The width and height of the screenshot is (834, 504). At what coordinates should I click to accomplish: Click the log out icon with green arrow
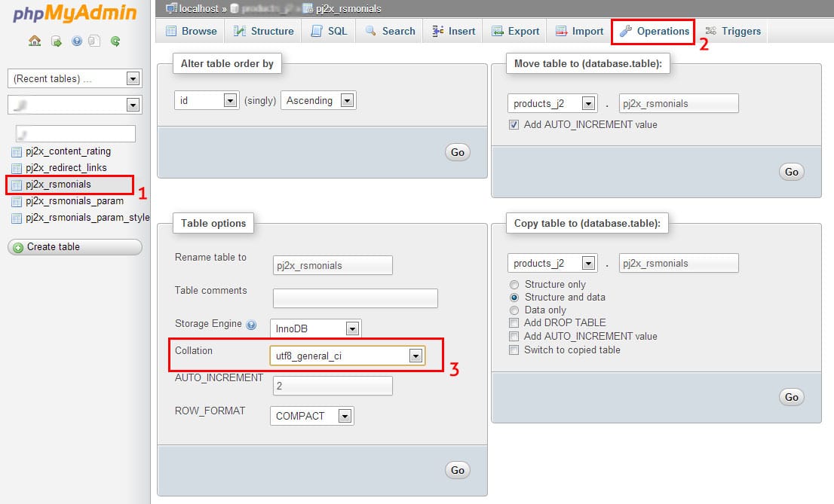click(56, 41)
